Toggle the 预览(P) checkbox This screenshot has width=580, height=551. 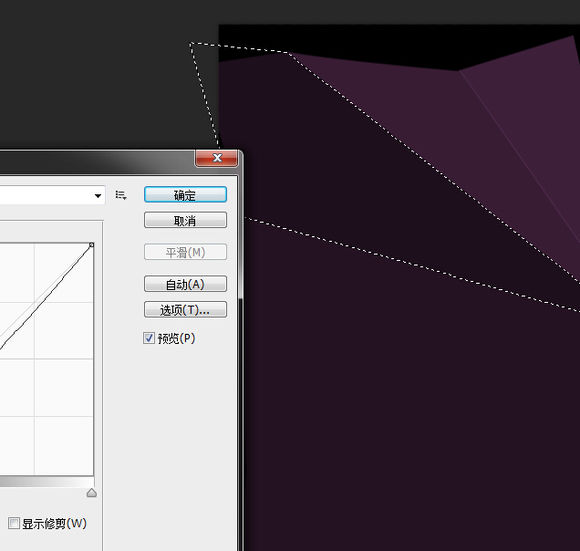click(149, 338)
